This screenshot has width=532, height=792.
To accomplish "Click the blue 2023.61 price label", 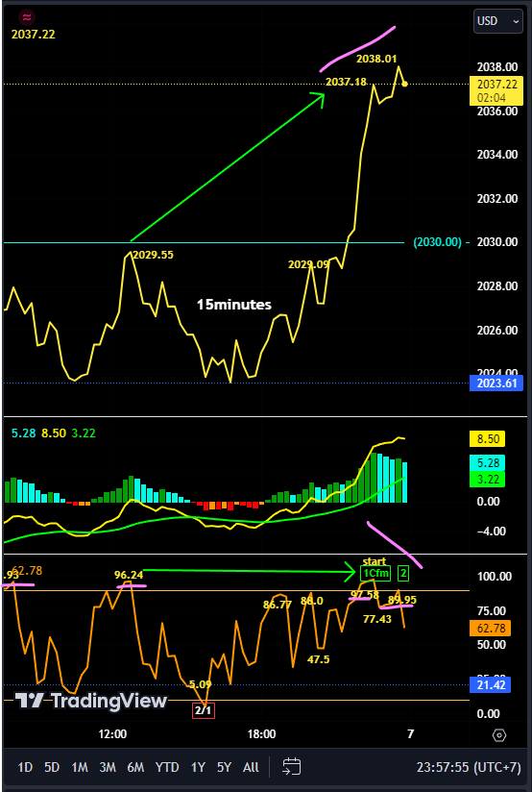I will pos(496,383).
